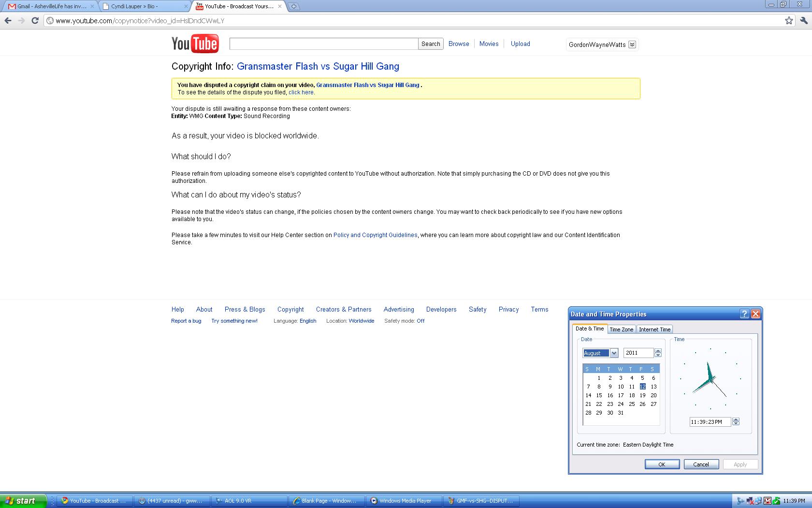
Task: Click the YouTube logo
Action: coord(195,44)
